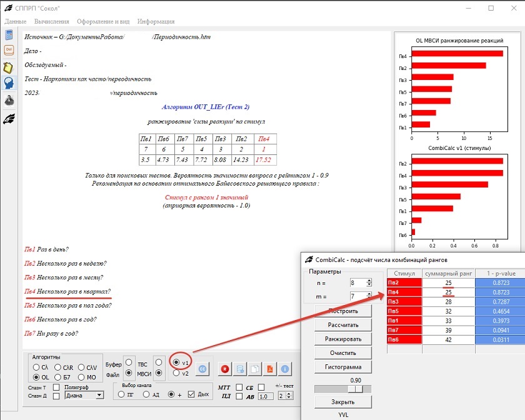Select the + channel radio button
The width and height of the screenshot is (525, 420).
pyautogui.click(x=171, y=394)
